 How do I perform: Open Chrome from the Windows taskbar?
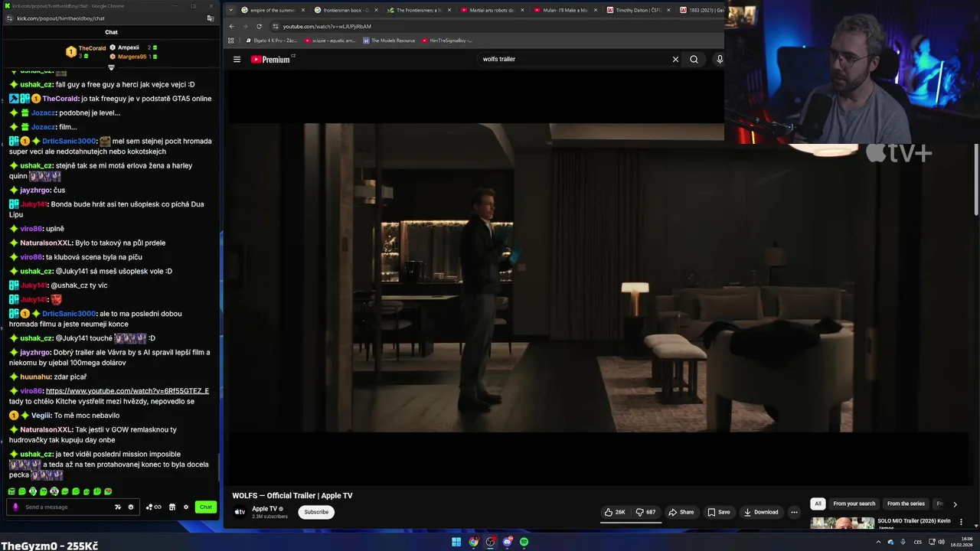473,542
